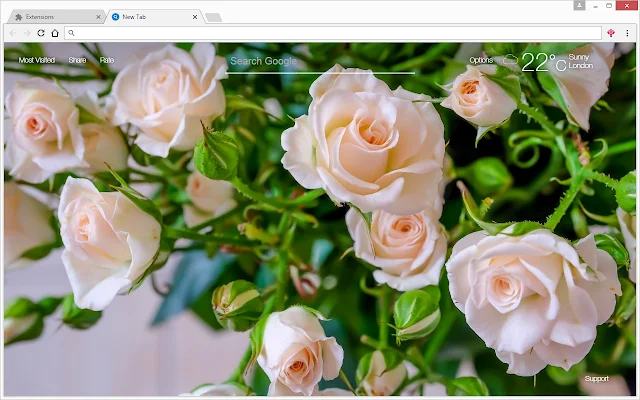Viewport: 640px width, 400px height.
Task: Click the Share link
Action: point(78,60)
